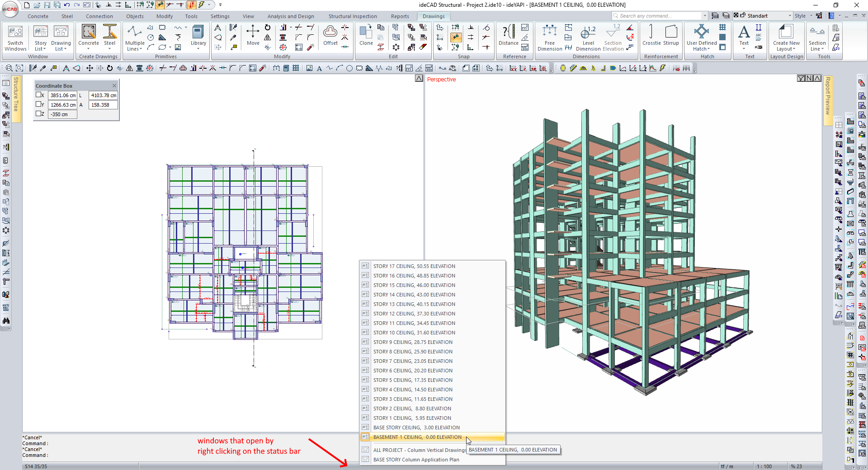Open the Report Preview side panel
868x470 pixels.
click(x=827, y=96)
